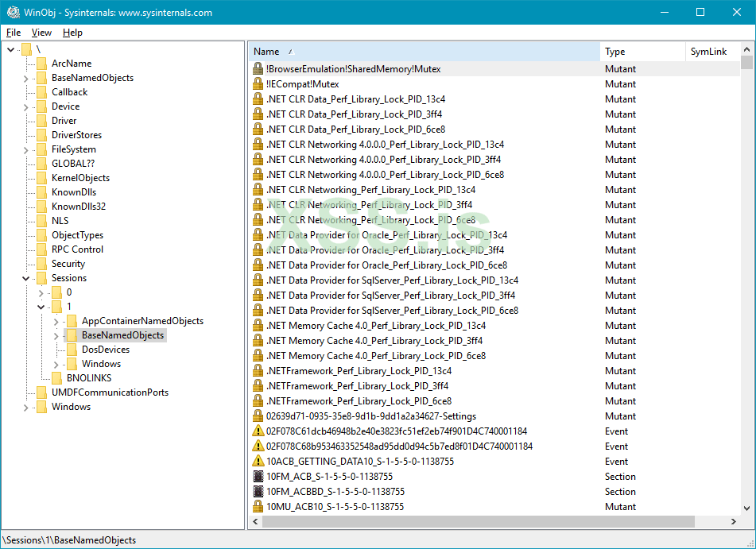Select KernelObjects in tree

pyautogui.click(x=80, y=178)
